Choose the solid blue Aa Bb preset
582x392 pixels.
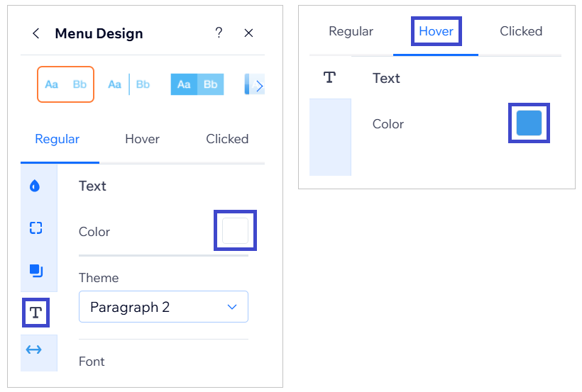pyautogui.click(x=197, y=84)
